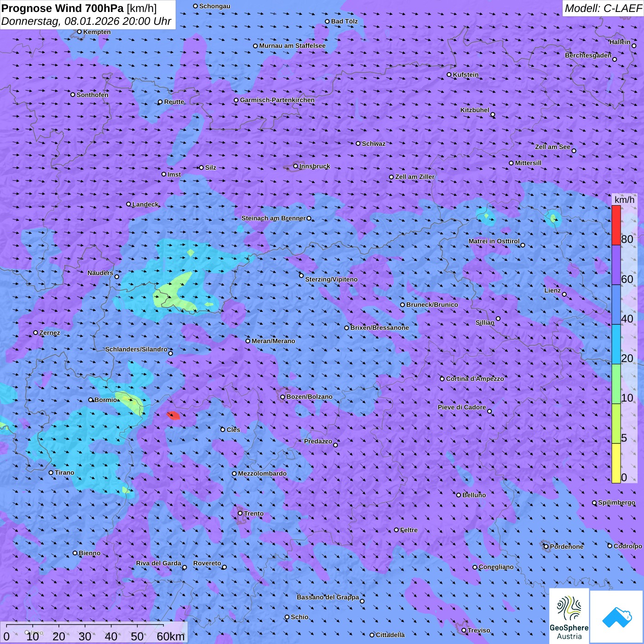The image size is (644, 644).
Task: Click the Treviso label
Action: [479, 630]
